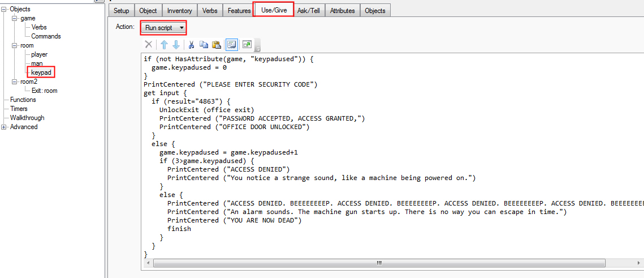Click the Cut scissors icon
The image size is (644, 278).
(192, 45)
